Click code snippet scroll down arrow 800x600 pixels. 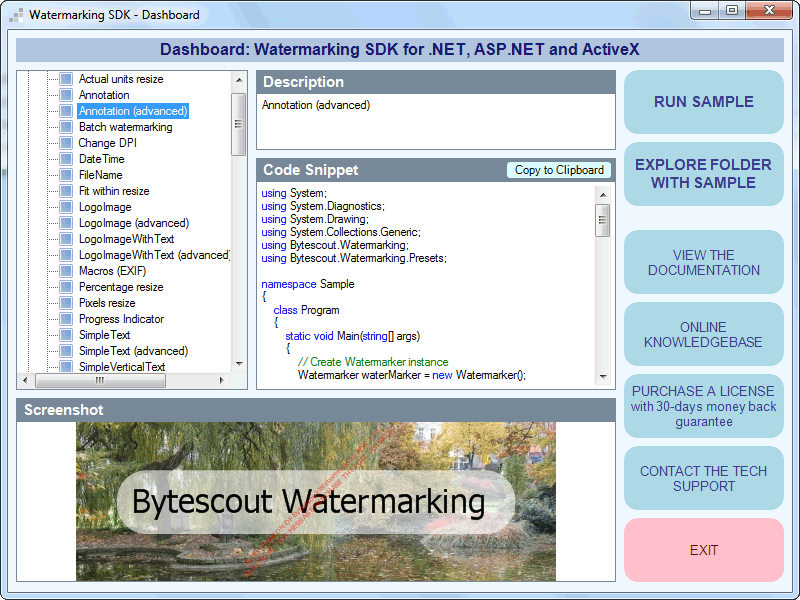coord(603,377)
